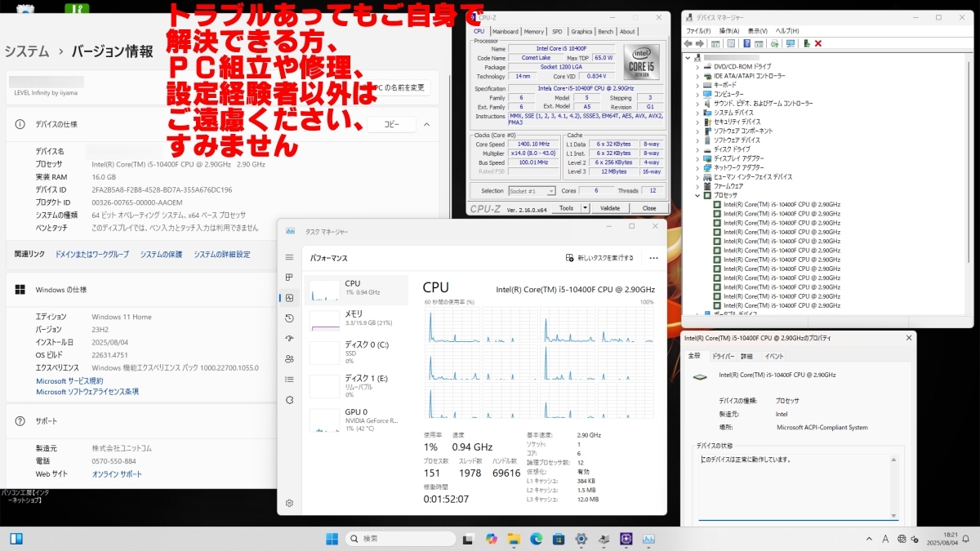Open Details list icon in Task Manager sidebar

[x=289, y=380]
